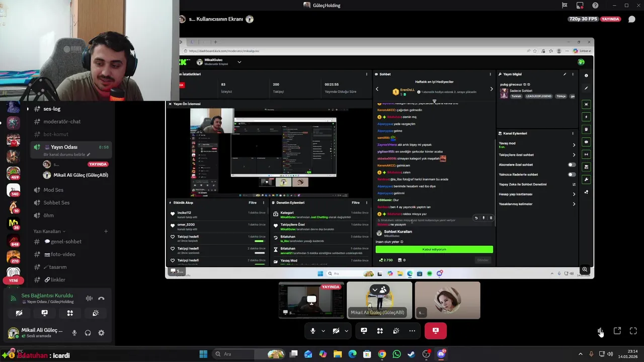644x362 pixels.
Task: Select the YAYINDA stream thumbnail tile
Action: pyautogui.click(x=311, y=300)
